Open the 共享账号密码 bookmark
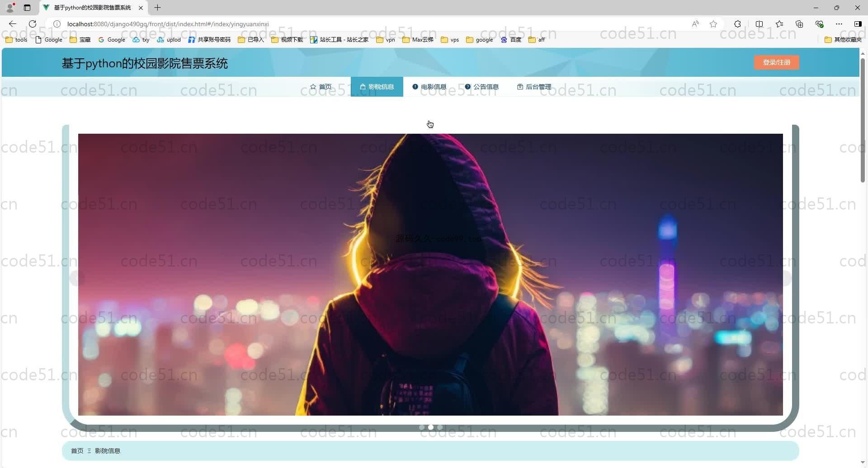 click(209, 40)
